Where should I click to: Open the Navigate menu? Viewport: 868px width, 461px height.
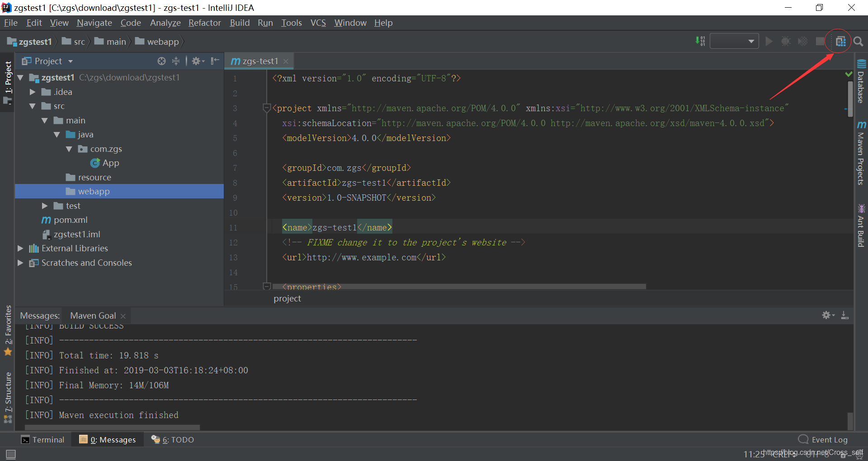(94, 23)
